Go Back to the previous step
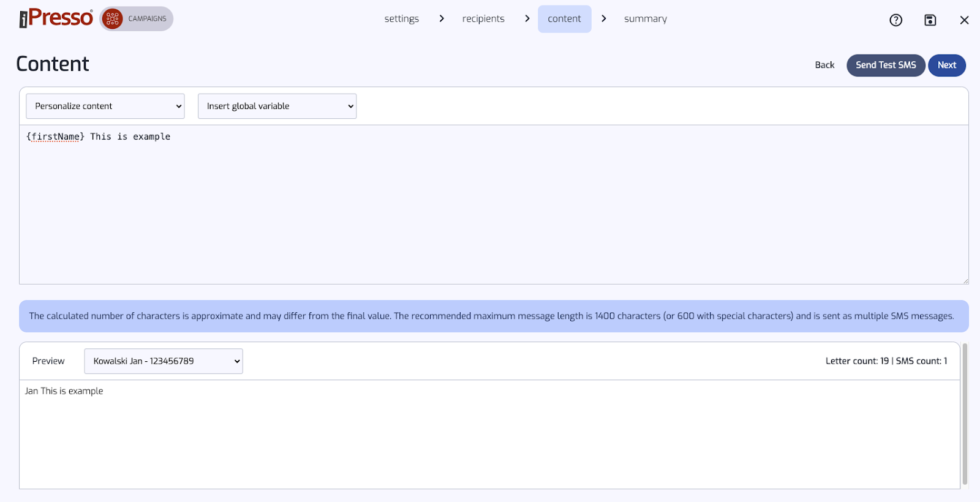Viewport: 980px width, 502px height. point(824,66)
